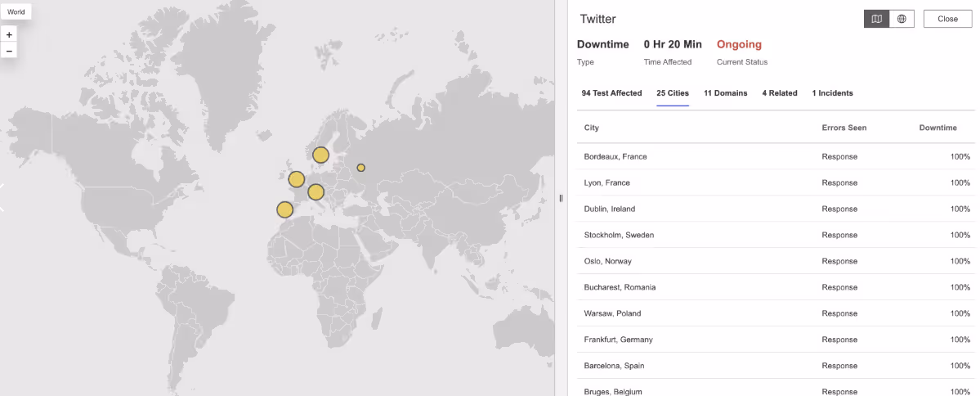Select the Barcelona, Spain row

pyautogui.click(x=776, y=366)
